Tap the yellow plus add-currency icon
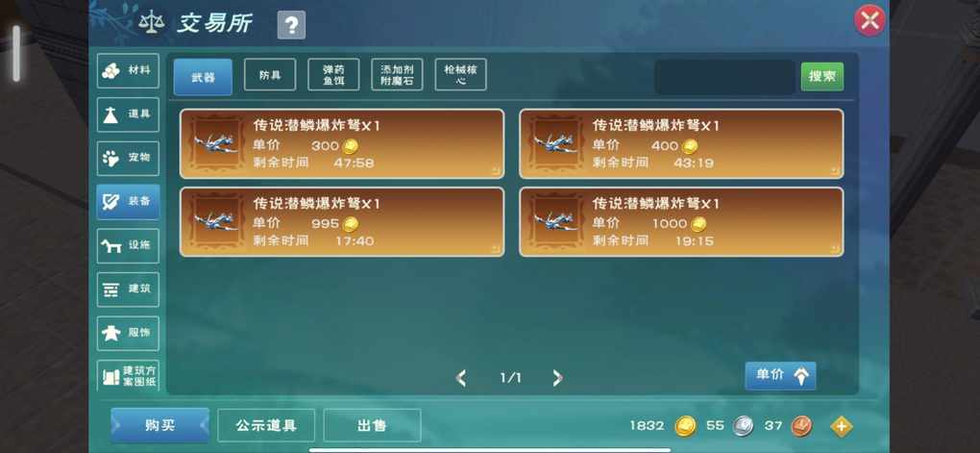 [x=842, y=427]
